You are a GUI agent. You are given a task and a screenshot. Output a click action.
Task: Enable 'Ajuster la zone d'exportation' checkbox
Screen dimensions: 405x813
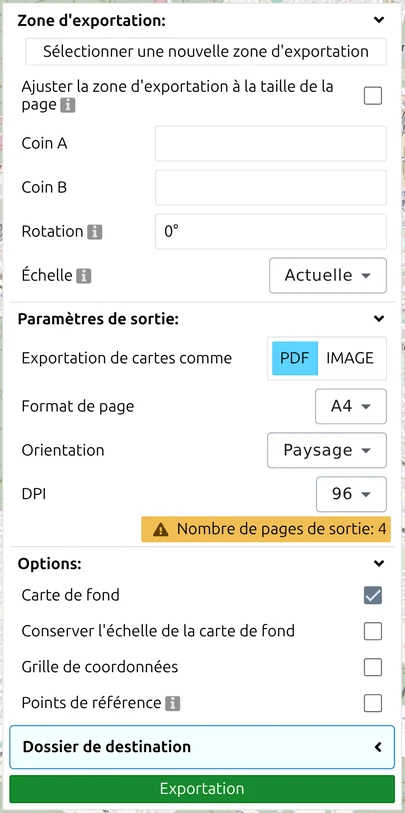373,96
